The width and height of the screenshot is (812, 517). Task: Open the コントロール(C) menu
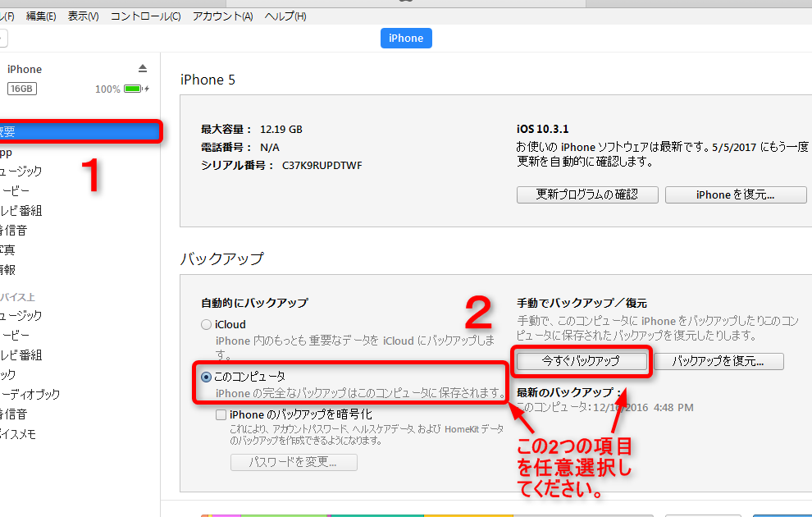tap(145, 16)
